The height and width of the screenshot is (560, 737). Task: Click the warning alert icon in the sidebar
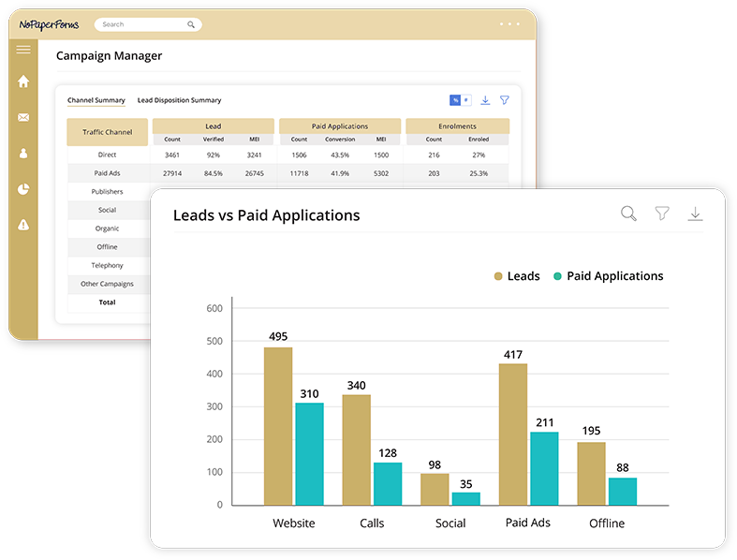(x=23, y=225)
